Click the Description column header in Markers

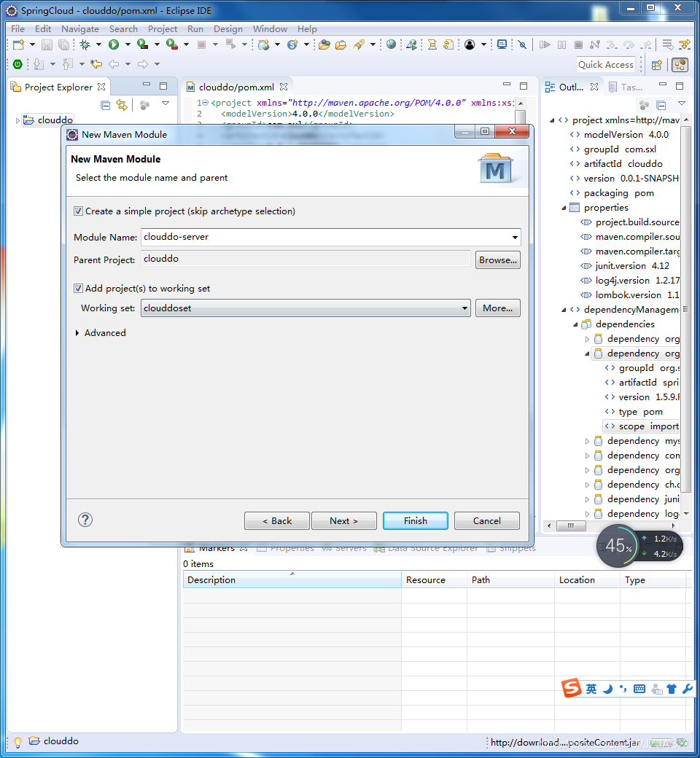pos(292,579)
